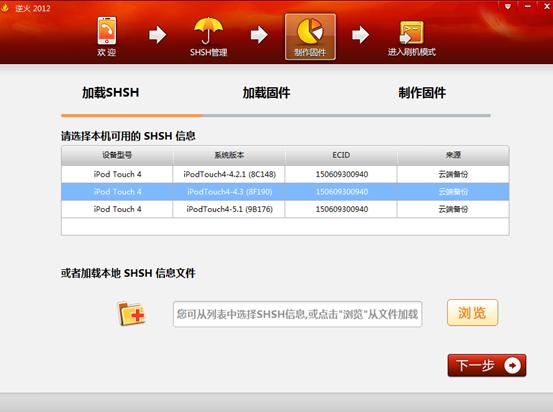Viewport: 553px width, 412px height.
Task: Sort by the ECID column header
Action: click(x=341, y=155)
